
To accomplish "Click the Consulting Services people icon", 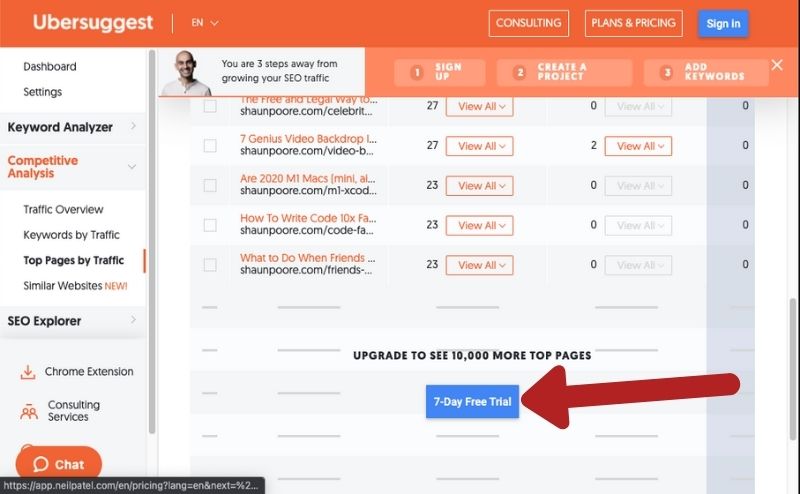I will (x=29, y=411).
